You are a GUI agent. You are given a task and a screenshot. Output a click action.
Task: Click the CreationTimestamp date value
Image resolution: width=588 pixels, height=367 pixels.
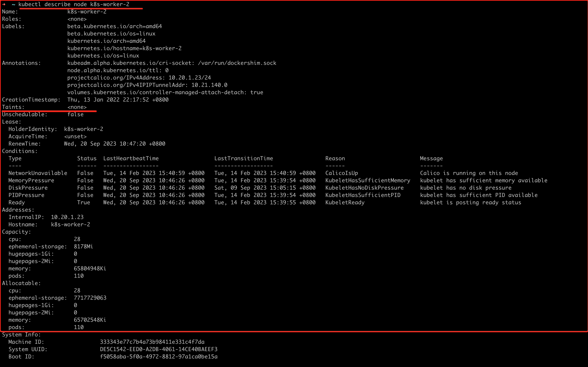coord(118,100)
